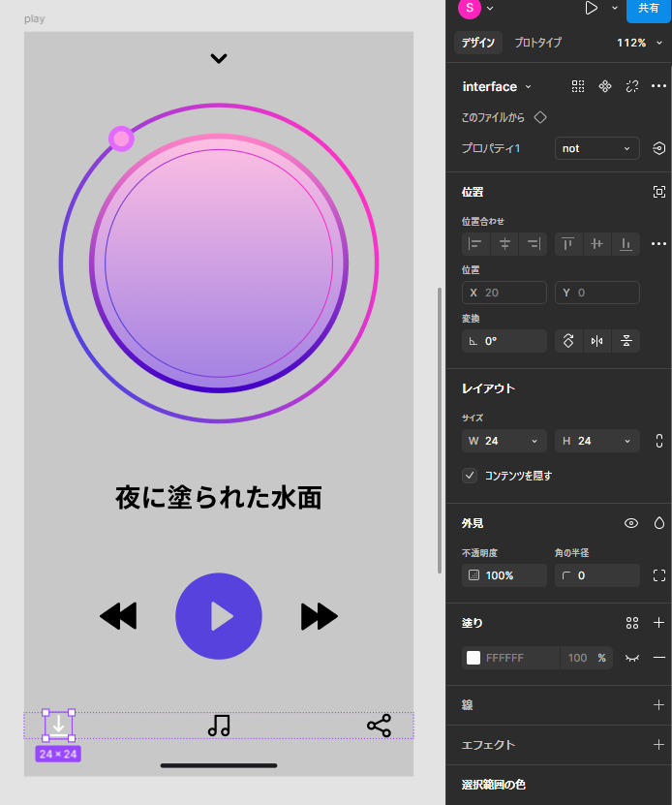Image resolution: width=672 pixels, height=805 pixels.
Task: Open the presentation options dropdown arrow
Action: click(x=615, y=8)
